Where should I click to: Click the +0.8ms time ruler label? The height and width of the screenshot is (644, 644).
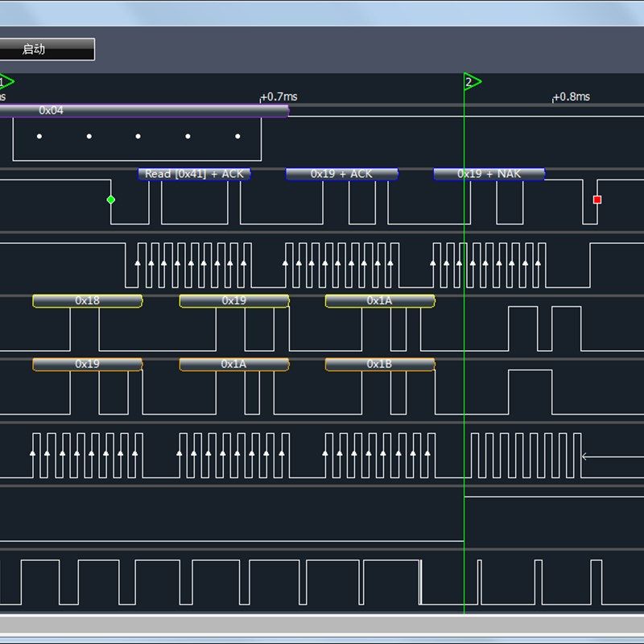[572, 97]
